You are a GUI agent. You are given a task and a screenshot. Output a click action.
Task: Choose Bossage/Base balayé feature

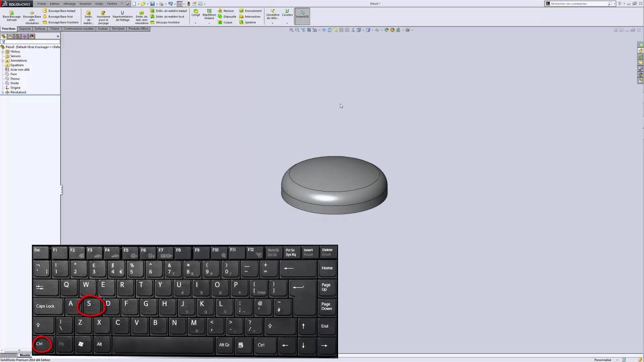pos(59,11)
